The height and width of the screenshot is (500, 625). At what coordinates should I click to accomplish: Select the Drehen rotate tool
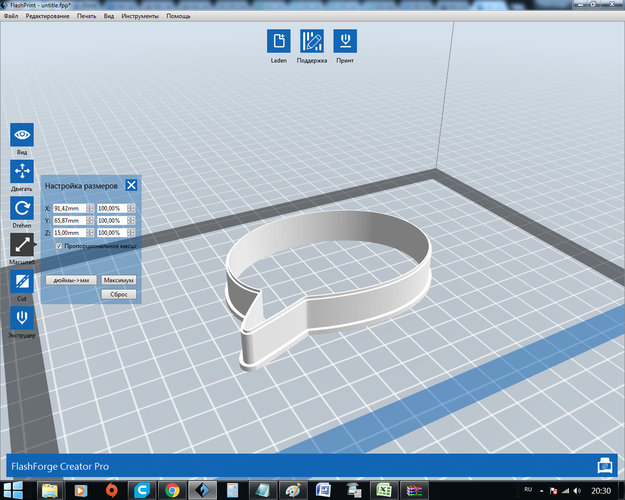click(22, 208)
